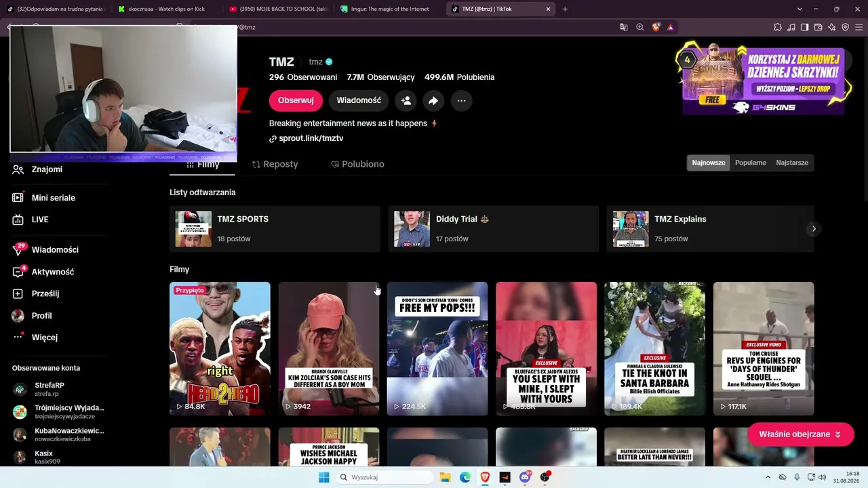Sort videos by Popularne
868x488 pixels.
point(751,163)
